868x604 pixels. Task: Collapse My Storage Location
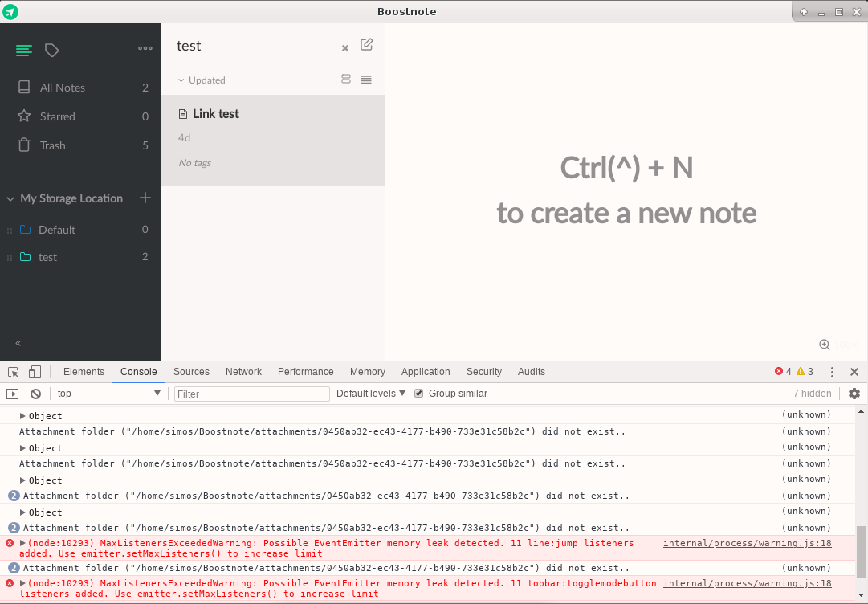coord(10,198)
